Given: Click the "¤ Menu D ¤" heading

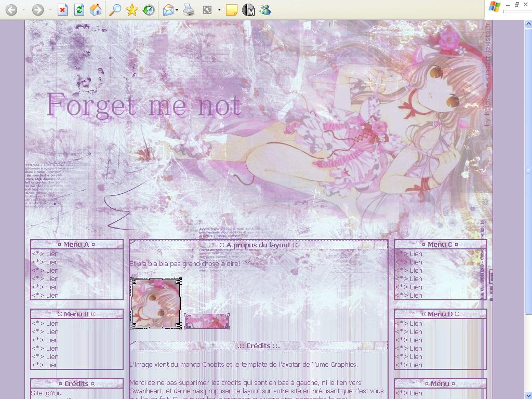Looking at the screenshot, I should point(440,314).
